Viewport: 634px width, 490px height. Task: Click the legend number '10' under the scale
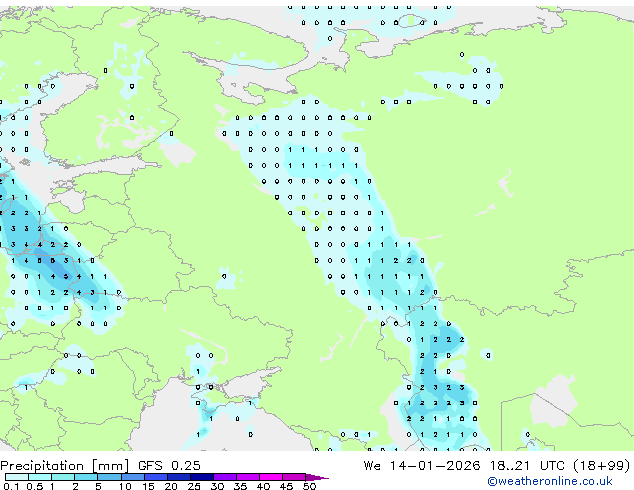pyautogui.click(x=125, y=486)
